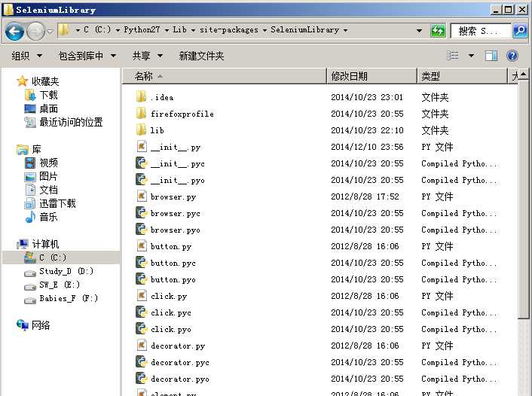Image resolution: width=532 pixels, height=396 pixels.
Task: Select the decorator.pyc file icon
Action: click(x=141, y=362)
